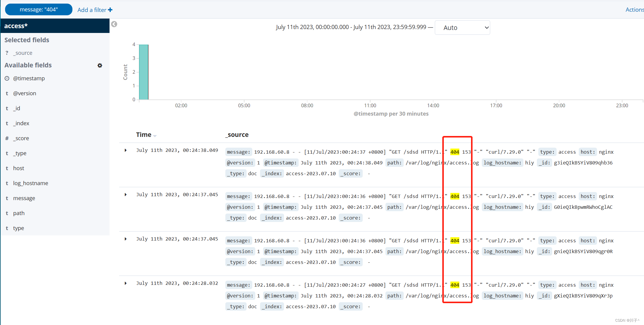Select the host field in Available fields
This screenshot has width=644, height=325.
19,168
